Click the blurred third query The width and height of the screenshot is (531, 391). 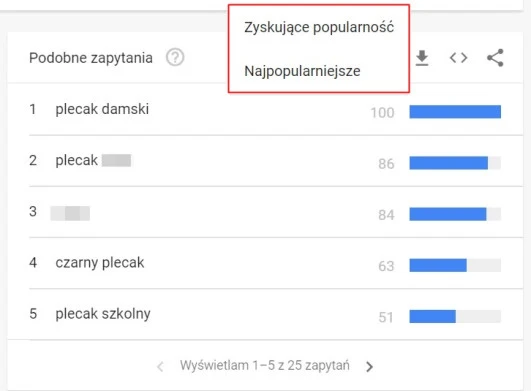70,213
